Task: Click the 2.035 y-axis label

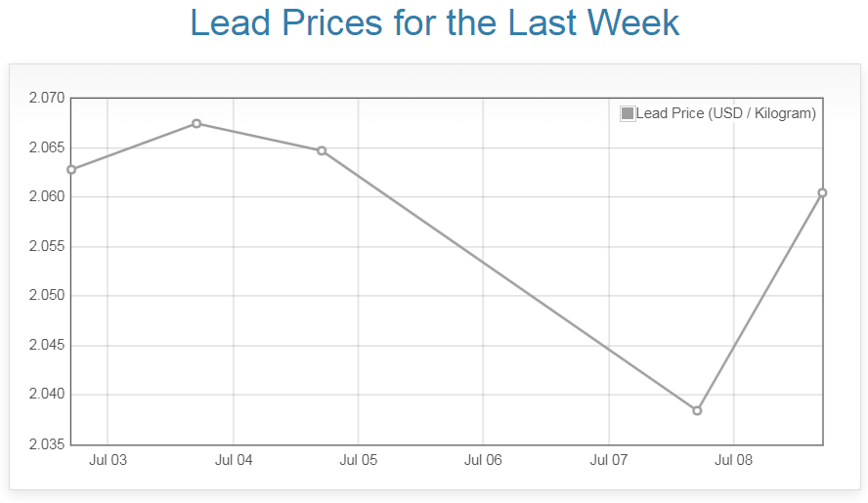Action: pos(47,444)
